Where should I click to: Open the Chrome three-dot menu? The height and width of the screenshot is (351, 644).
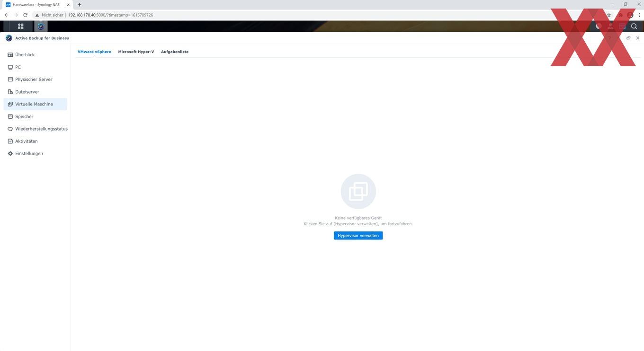tap(639, 15)
